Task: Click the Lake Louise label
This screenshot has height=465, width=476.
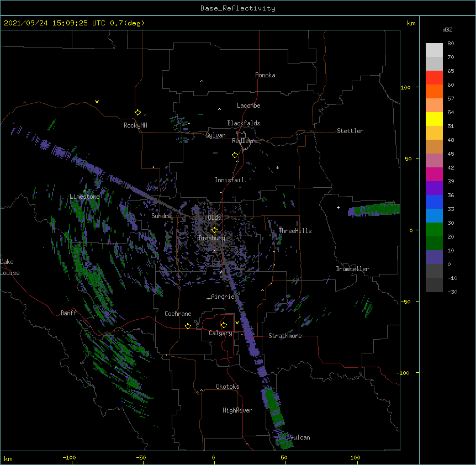Action: coord(10,267)
